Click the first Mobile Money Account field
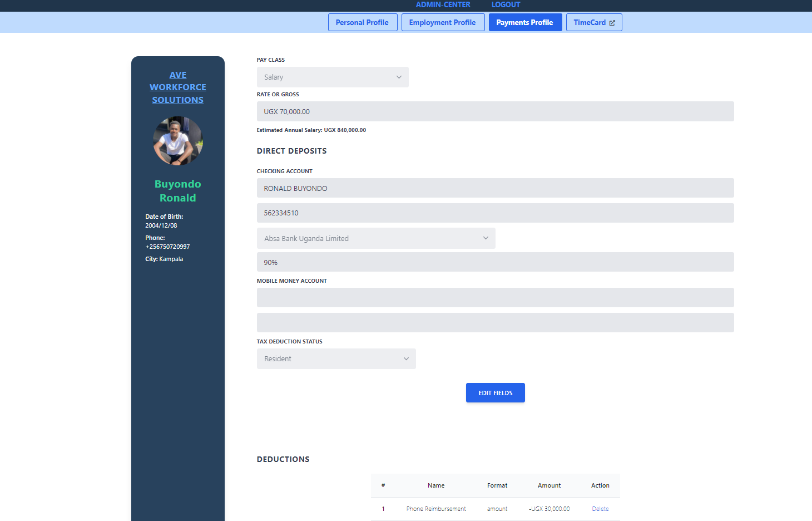 tap(495, 298)
